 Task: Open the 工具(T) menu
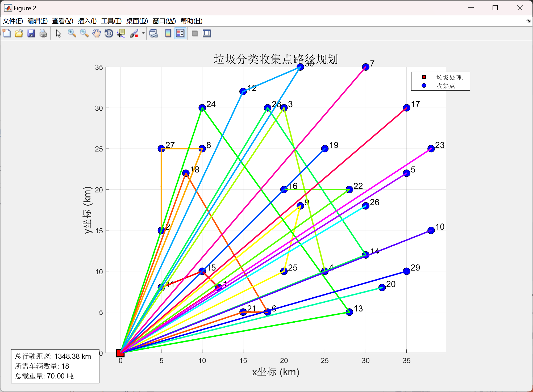[111, 21]
